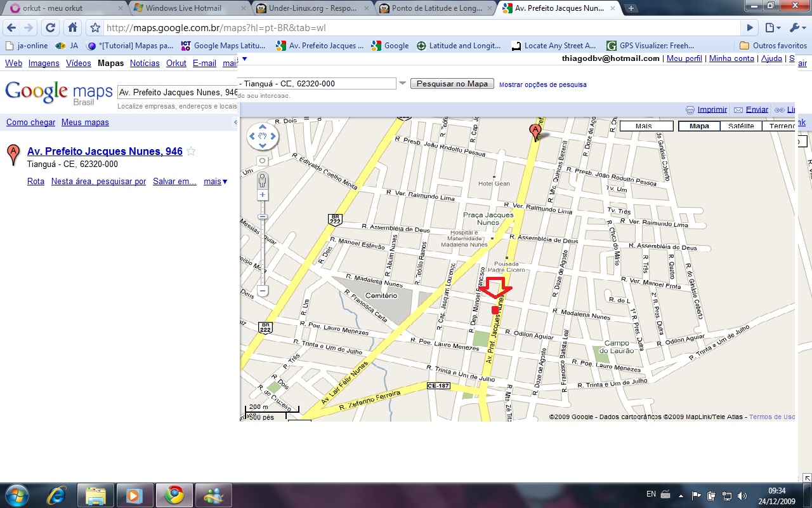The height and width of the screenshot is (508, 812).
Task: Open the browser home page icon
Action: pyautogui.click(x=72, y=28)
